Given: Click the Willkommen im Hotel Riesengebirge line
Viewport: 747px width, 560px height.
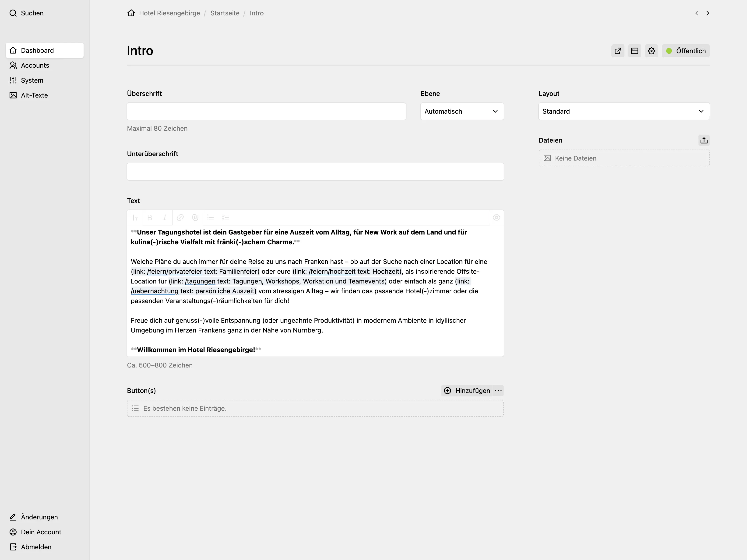Looking at the screenshot, I should tap(196, 350).
